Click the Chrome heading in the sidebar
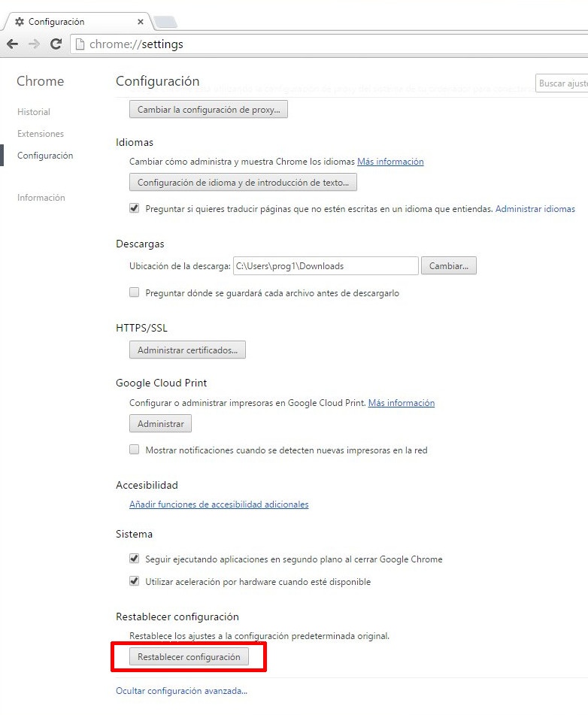The height and width of the screenshot is (715, 588). (40, 81)
